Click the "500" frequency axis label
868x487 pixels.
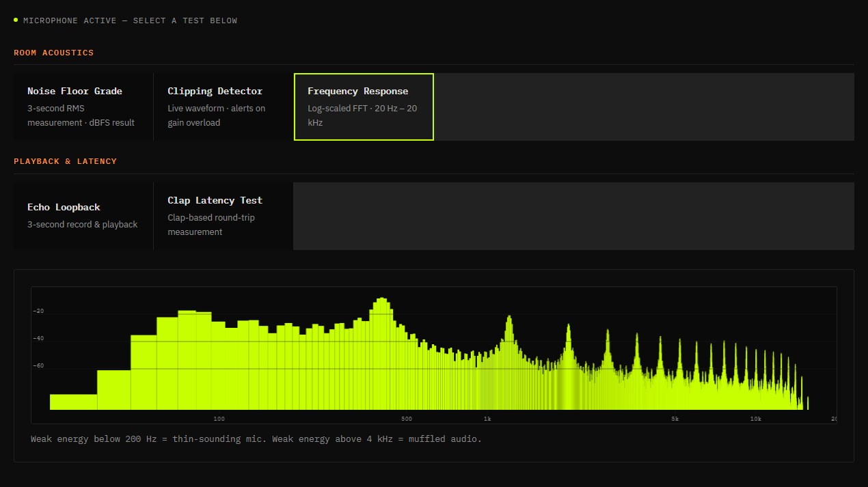(x=407, y=419)
